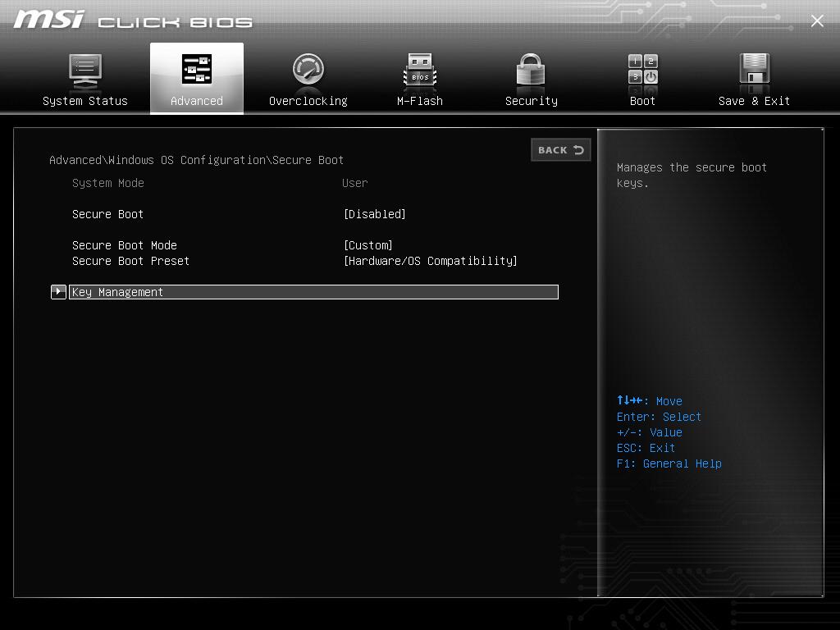The width and height of the screenshot is (840, 630).
Task: Open the Boot keypad icon
Action: (643, 70)
